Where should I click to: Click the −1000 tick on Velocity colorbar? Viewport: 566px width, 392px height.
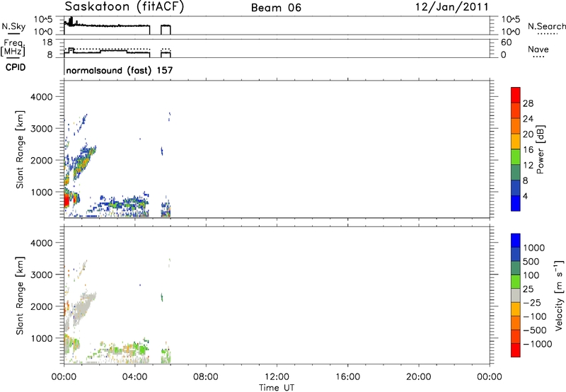pyautogui.click(x=537, y=344)
